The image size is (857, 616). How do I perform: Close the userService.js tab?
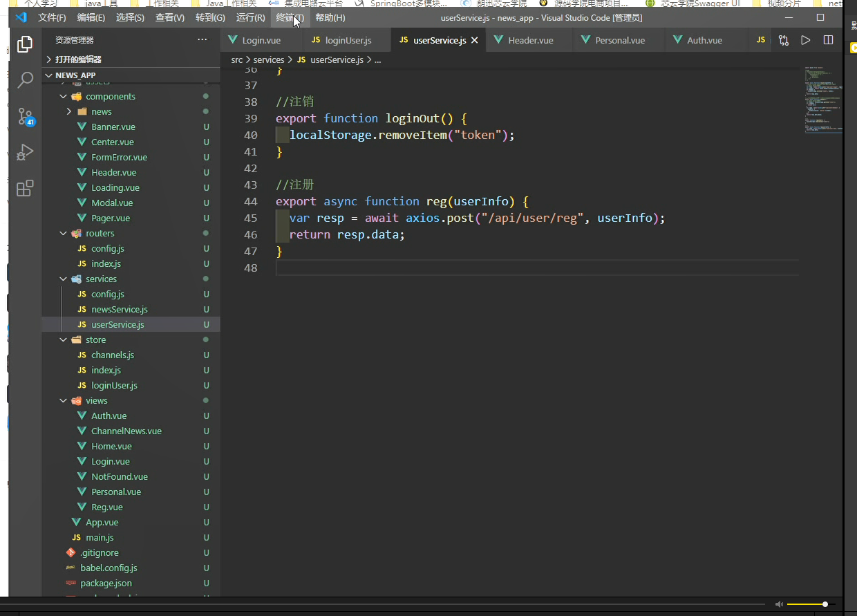(475, 40)
